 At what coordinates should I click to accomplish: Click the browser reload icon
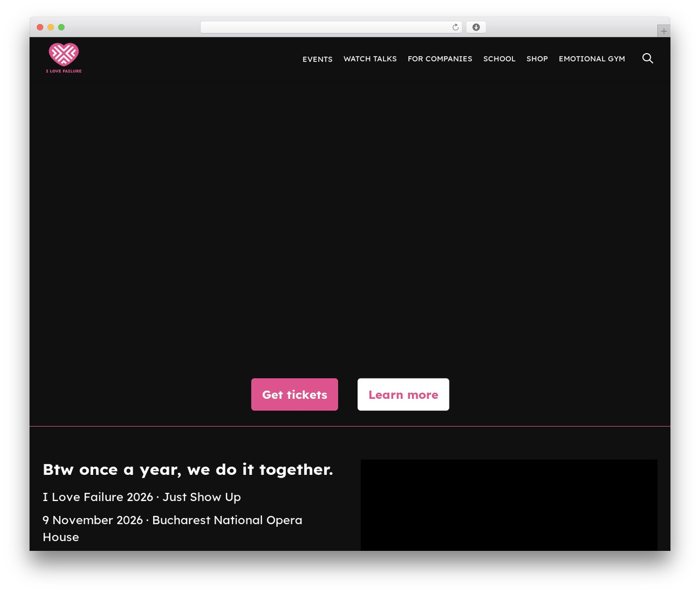click(x=456, y=27)
